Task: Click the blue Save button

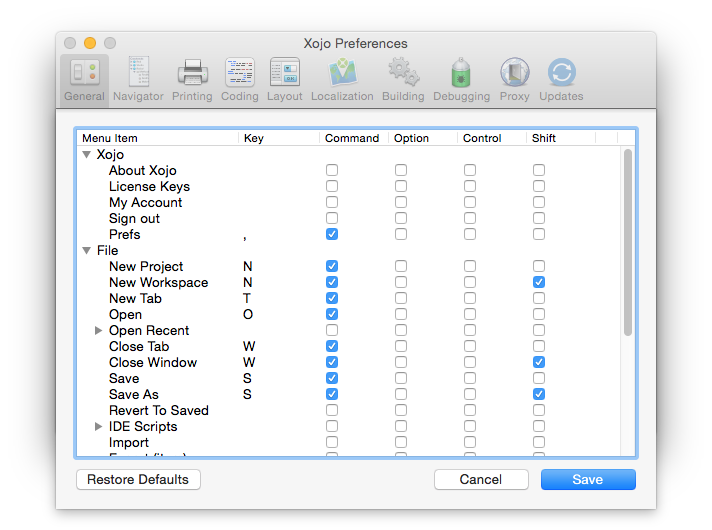Action: (588, 480)
